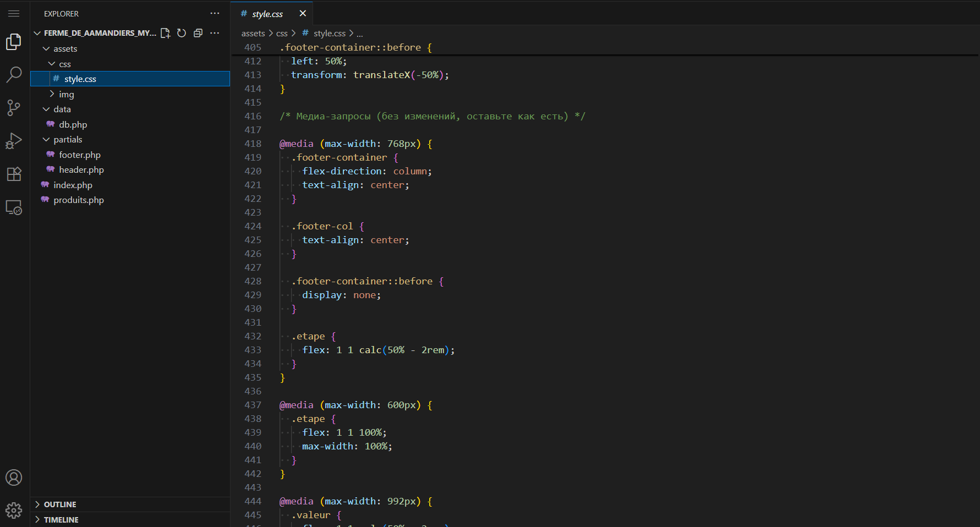The image size is (980, 527).
Task: Click the css breadcrumb segment
Action: 282,34
